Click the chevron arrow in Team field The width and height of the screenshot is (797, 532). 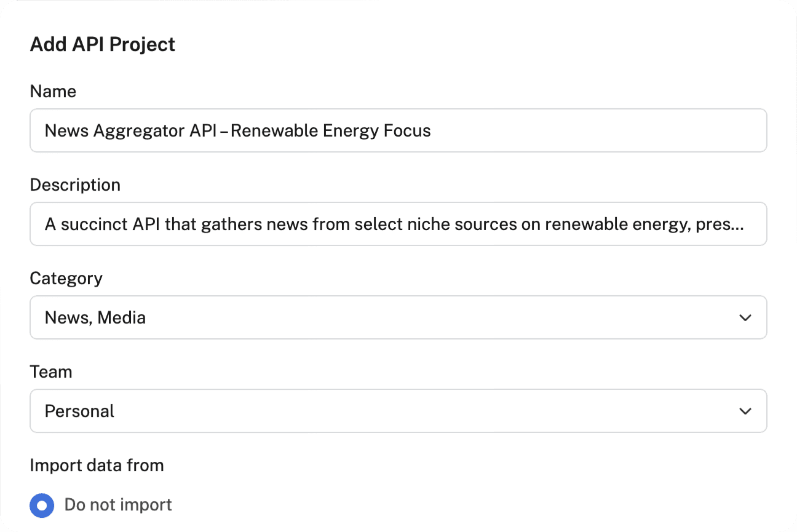[x=745, y=411]
